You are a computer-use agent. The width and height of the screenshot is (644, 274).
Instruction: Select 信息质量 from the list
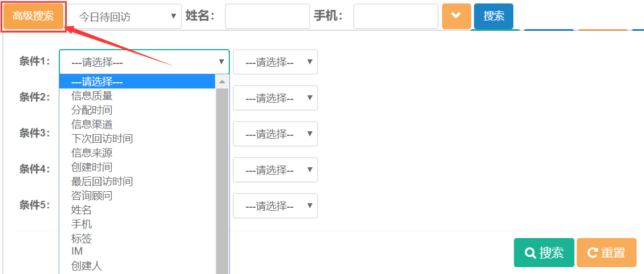tap(92, 96)
